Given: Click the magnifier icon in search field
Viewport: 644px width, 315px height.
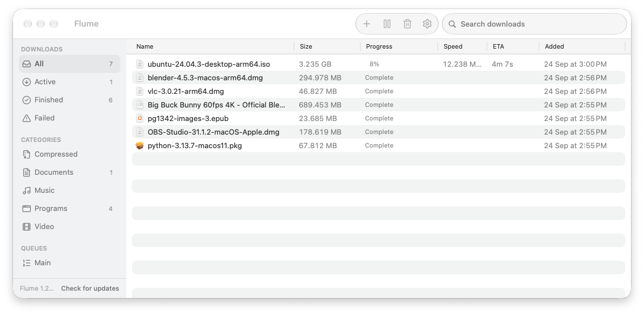Looking at the screenshot, I should (452, 24).
